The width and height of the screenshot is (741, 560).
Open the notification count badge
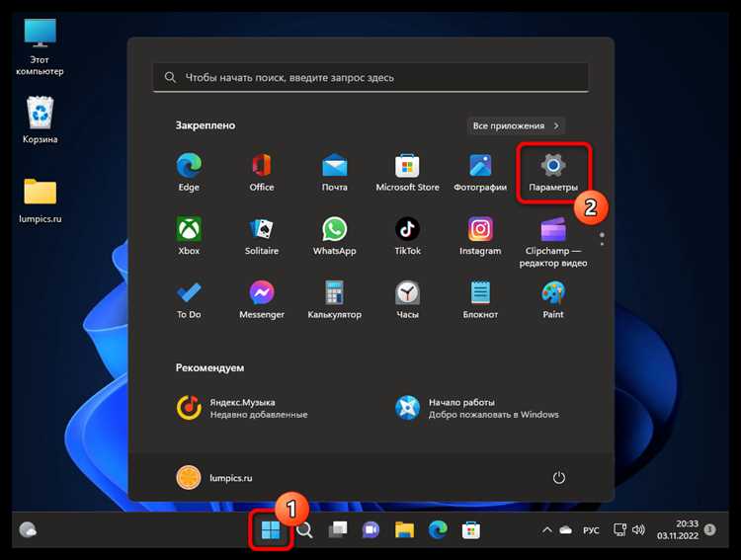tap(709, 529)
